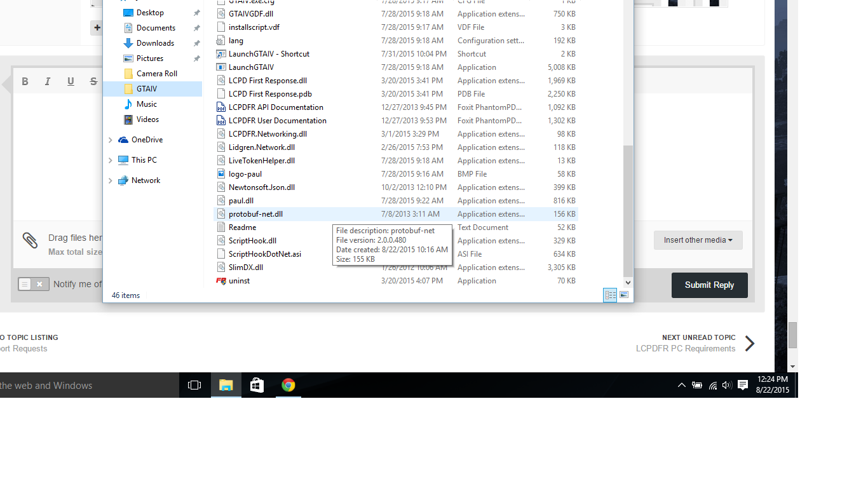Expand the This PC tree node

[x=110, y=160]
